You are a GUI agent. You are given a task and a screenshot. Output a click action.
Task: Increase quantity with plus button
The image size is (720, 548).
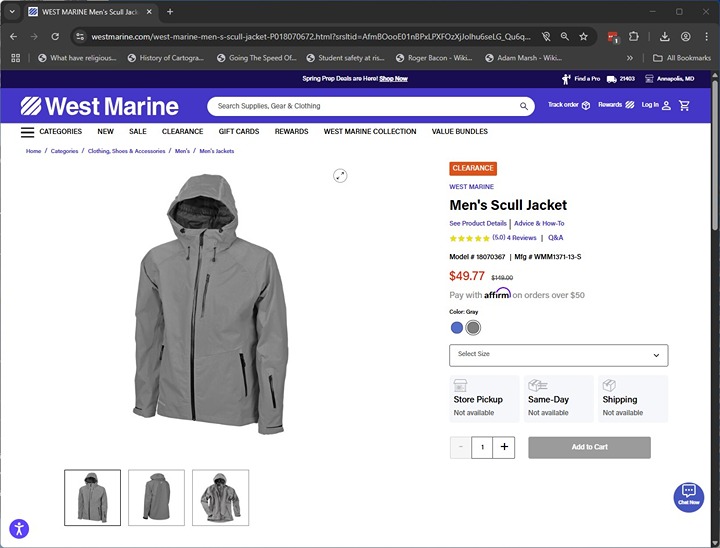point(504,447)
